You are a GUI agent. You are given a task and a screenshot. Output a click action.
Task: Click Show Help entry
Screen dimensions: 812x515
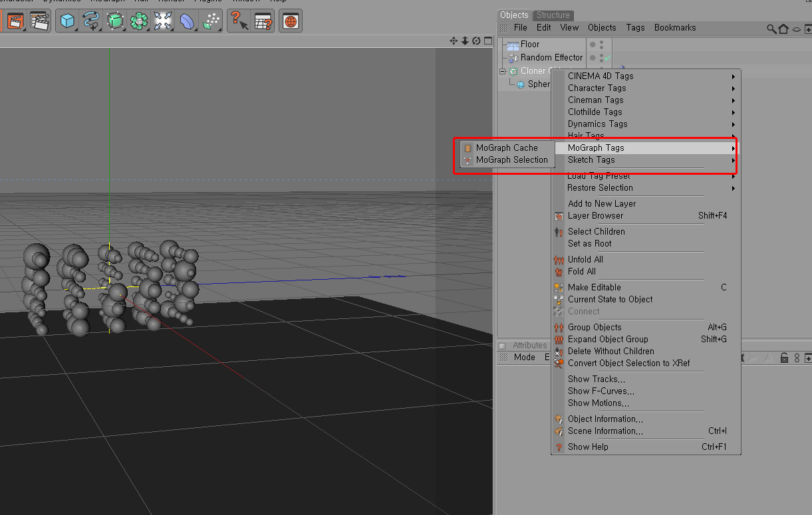click(x=646, y=447)
